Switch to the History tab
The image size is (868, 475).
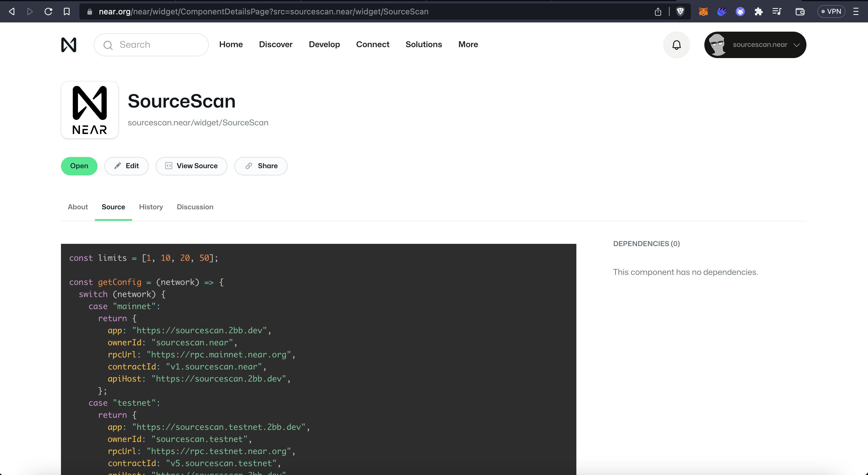pos(151,207)
